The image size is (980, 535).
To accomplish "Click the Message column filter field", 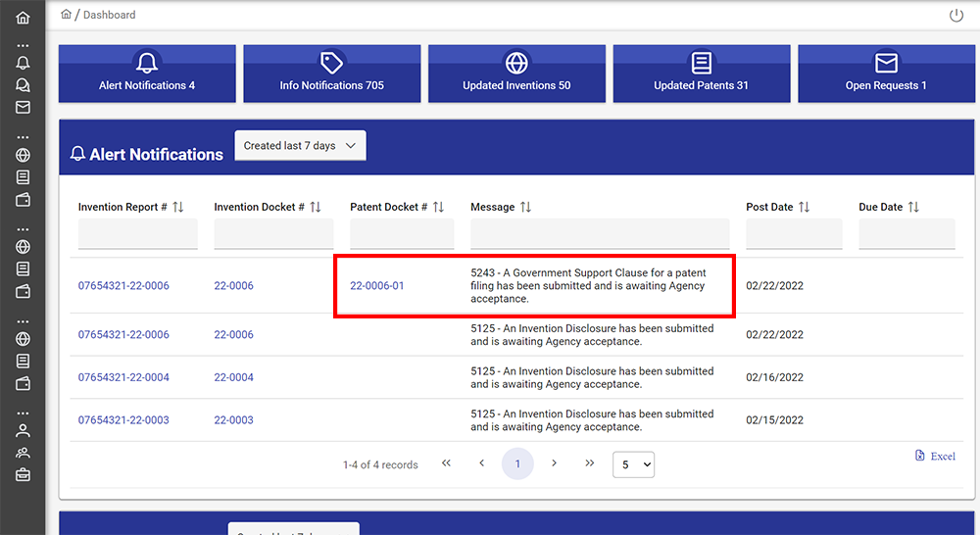I will pos(600,234).
